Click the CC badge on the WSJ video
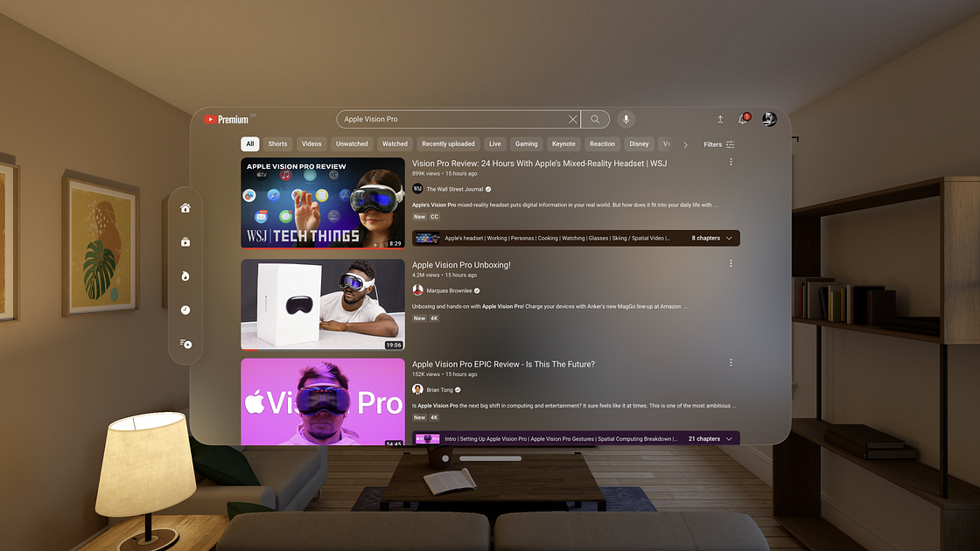 coord(434,217)
